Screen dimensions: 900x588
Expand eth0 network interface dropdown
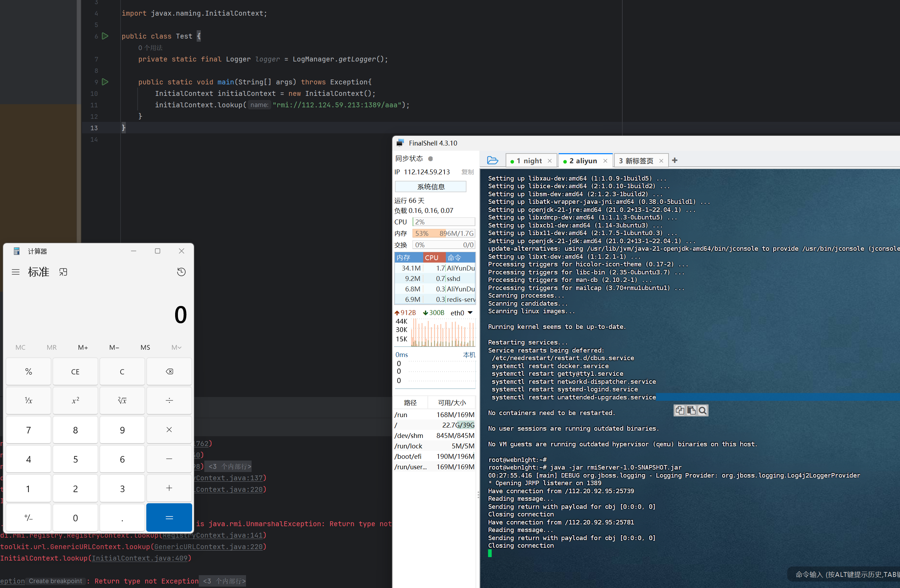coord(470,313)
